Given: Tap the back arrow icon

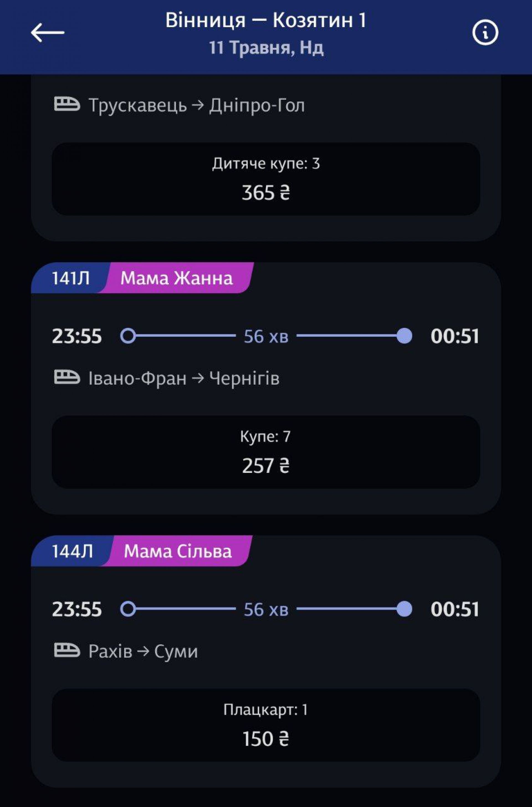Looking at the screenshot, I should click(47, 33).
